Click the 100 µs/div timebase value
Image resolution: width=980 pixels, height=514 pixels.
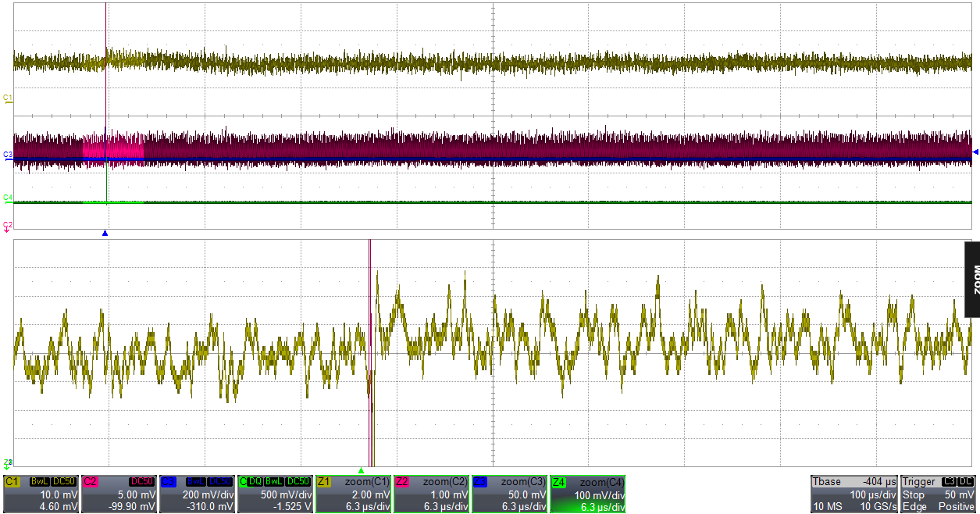tap(873, 495)
